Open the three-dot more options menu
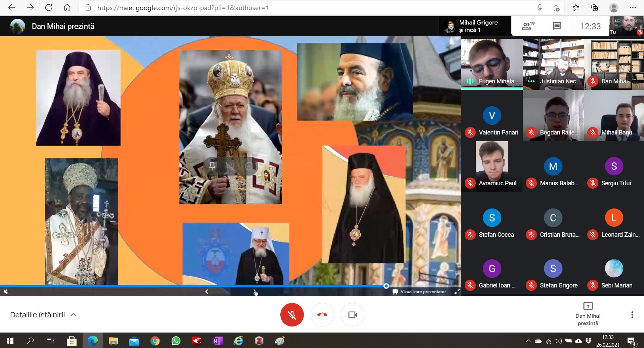This screenshot has width=644, height=348. click(632, 315)
